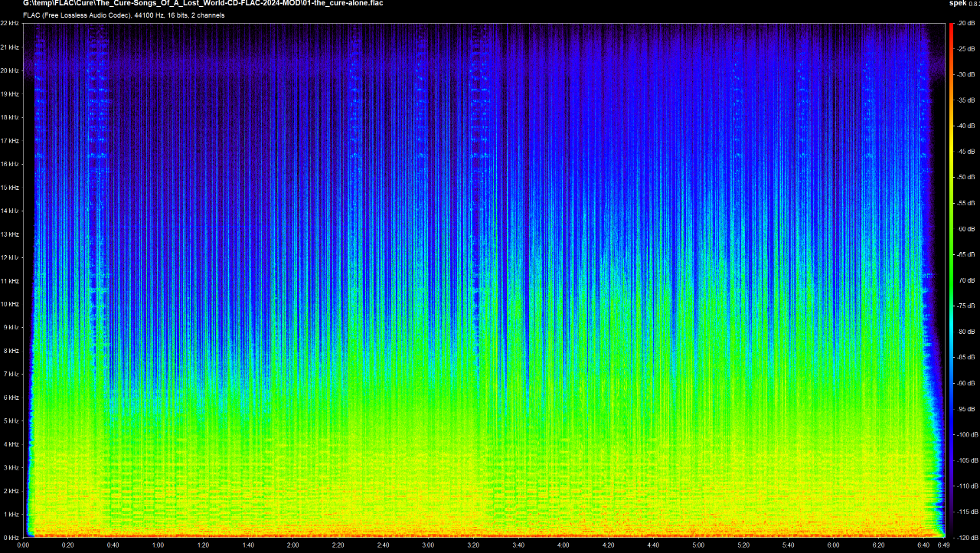Click the 5:00 time axis marker
980x553 pixels.
[x=698, y=545]
